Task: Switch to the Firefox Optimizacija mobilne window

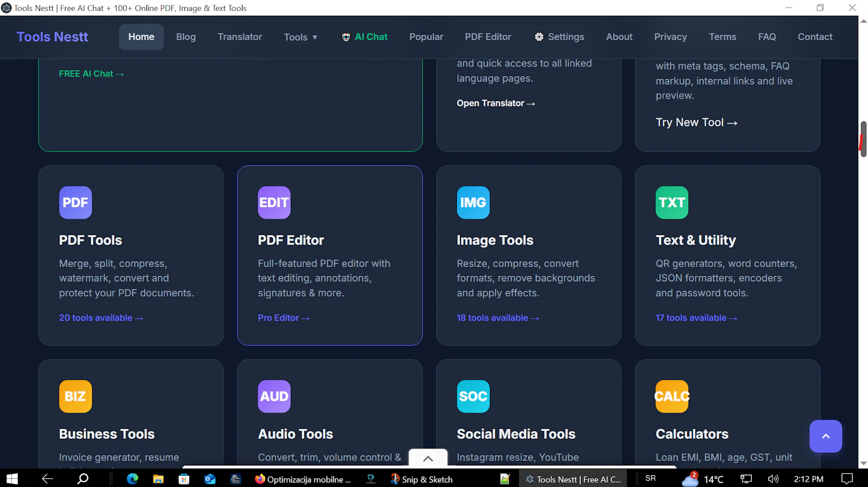Action: click(x=303, y=479)
